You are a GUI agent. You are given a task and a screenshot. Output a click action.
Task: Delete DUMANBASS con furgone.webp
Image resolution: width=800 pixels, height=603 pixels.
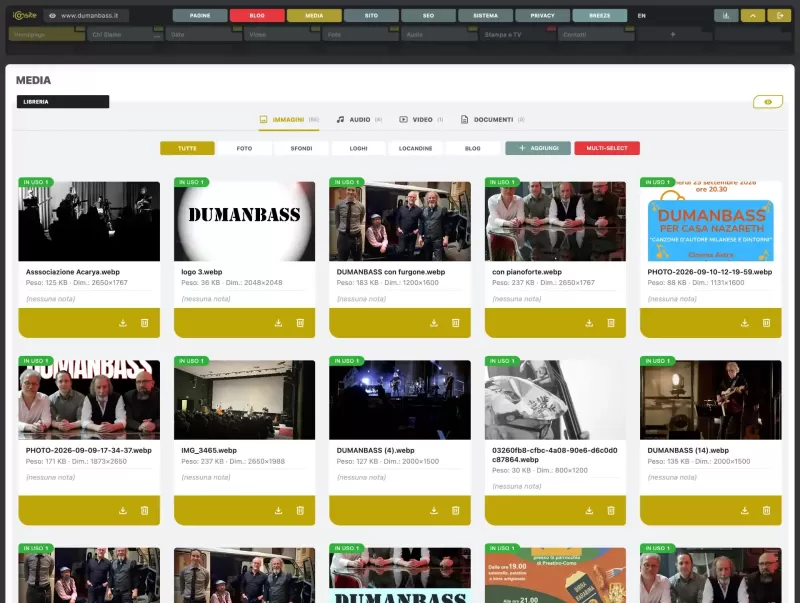pyautogui.click(x=456, y=323)
